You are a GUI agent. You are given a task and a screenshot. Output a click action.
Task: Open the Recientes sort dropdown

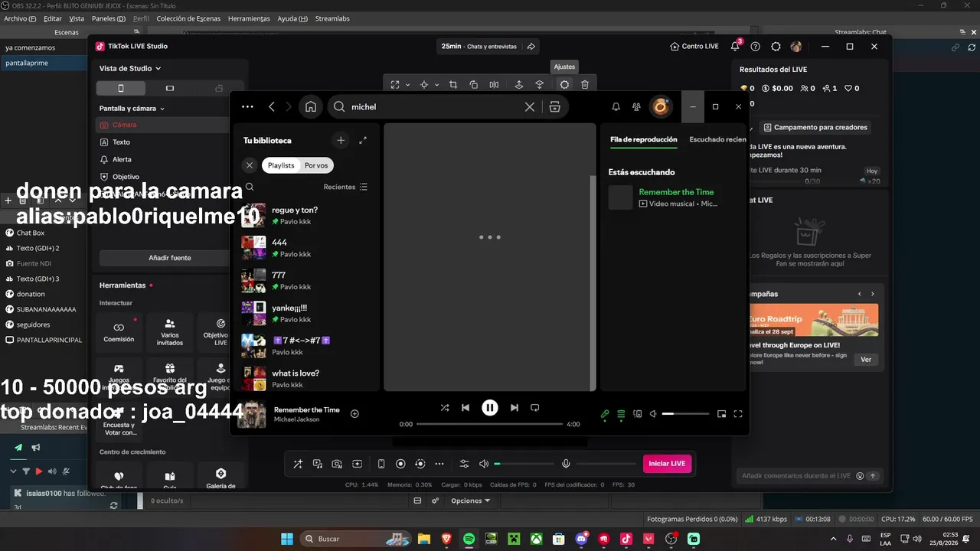pyautogui.click(x=345, y=187)
